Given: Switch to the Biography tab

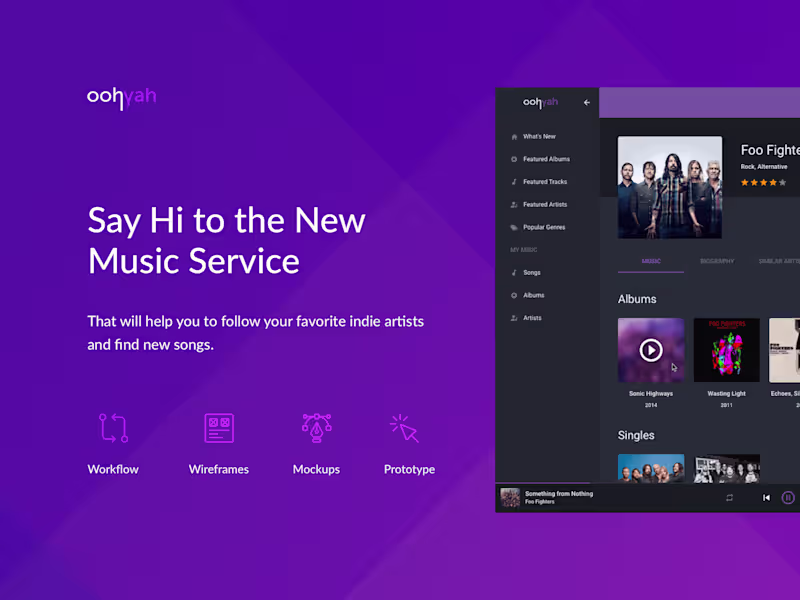Looking at the screenshot, I should click(717, 261).
